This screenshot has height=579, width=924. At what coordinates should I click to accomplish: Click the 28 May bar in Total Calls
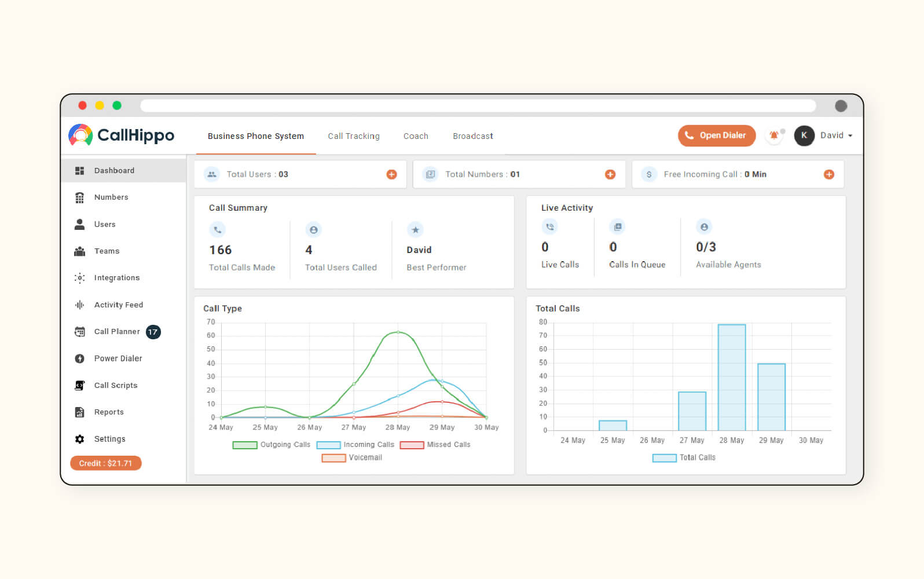click(732, 378)
